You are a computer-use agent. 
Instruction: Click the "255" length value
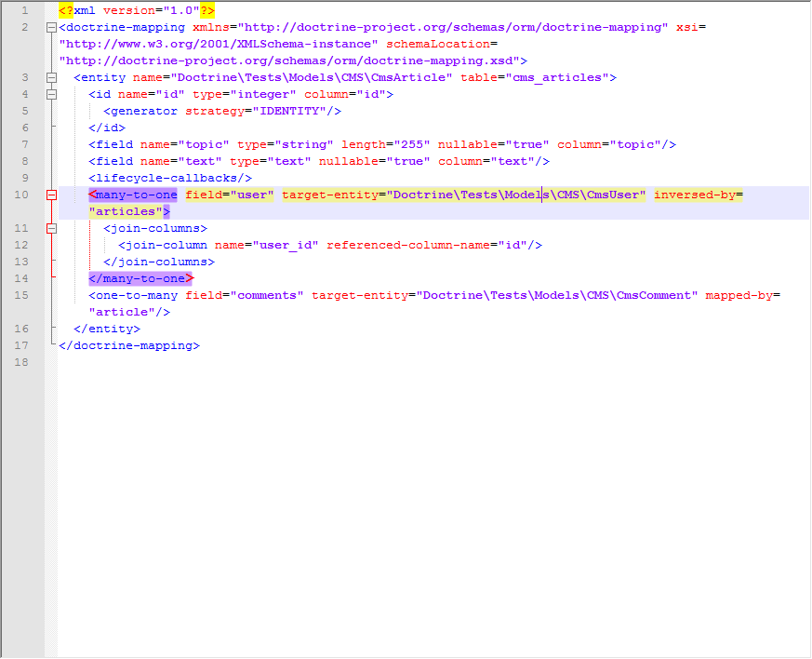(x=412, y=144)
